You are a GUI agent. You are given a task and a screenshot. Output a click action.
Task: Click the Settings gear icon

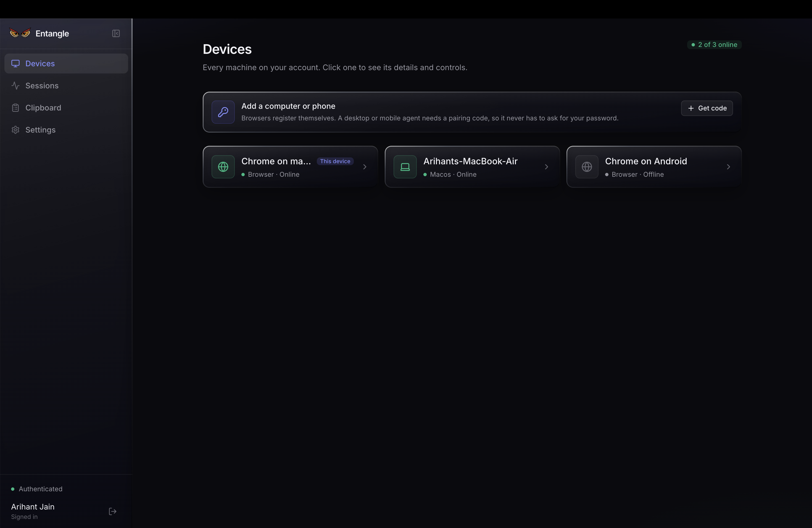click(15, 130)
